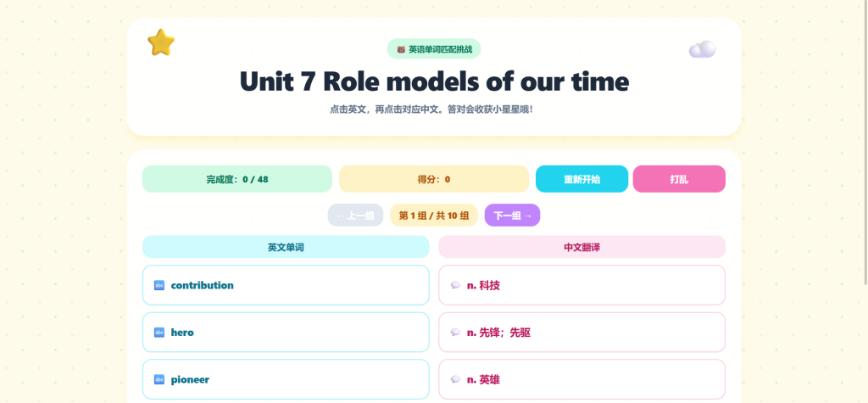This screenshot has height=403, width=868.
Task: Click speech bubble icon beside 英雄
Action: click(455, 380)
